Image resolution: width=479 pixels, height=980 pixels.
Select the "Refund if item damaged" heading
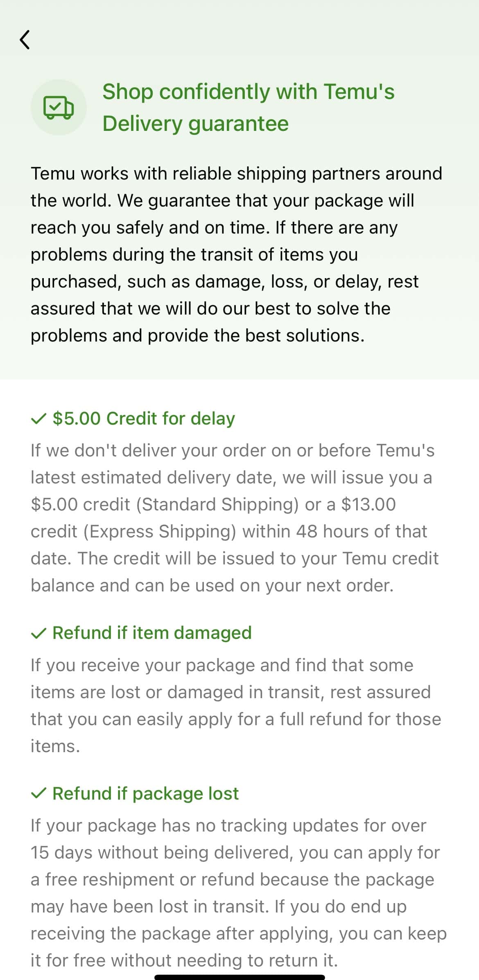152,633
